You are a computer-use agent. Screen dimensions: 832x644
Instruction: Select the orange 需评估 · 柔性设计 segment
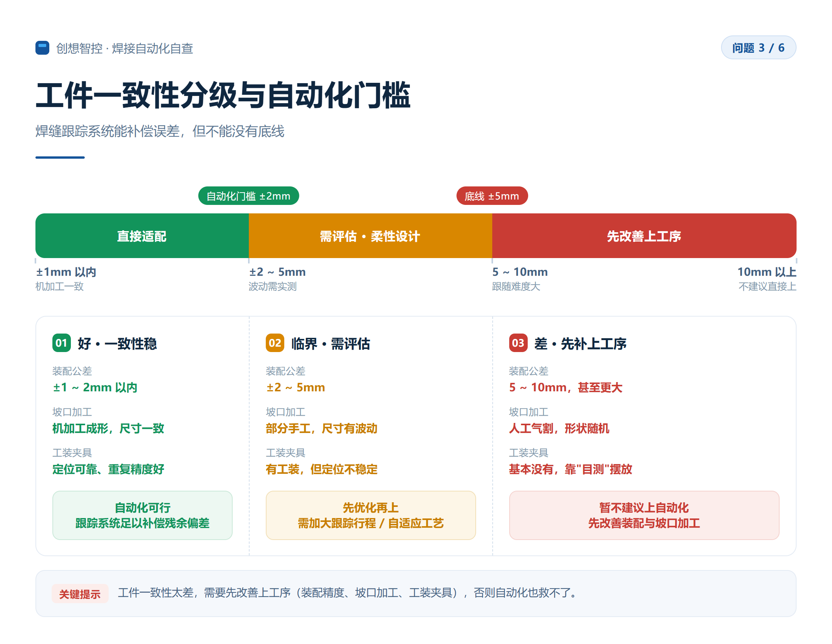(371, 236)
